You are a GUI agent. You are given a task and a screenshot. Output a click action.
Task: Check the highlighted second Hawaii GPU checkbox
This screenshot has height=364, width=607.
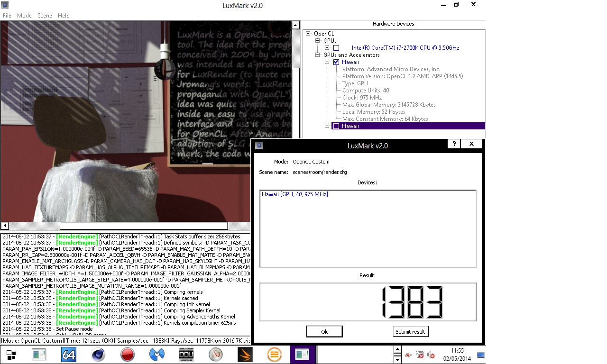[x=336, y=126]
